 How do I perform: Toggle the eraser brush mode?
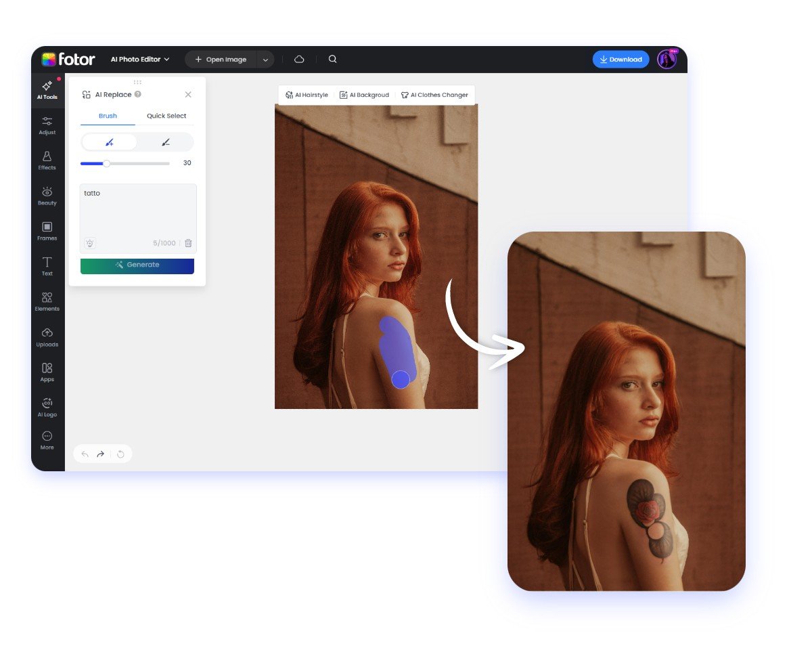tap(166, 142)
